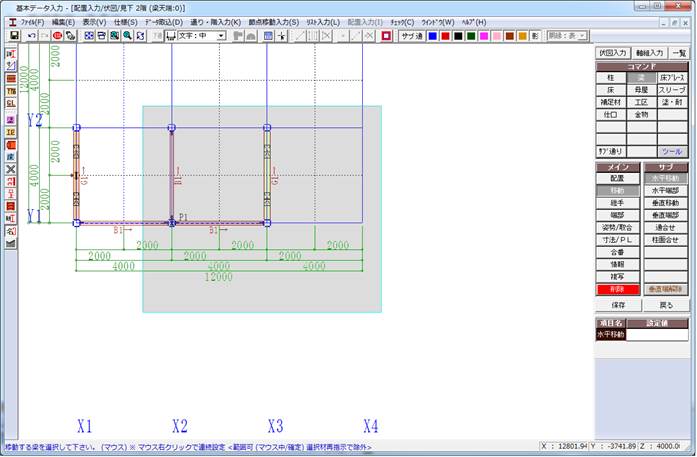This screenshot has width=697, height=457.
Task: Click the 継手 button in the メイン panel
Action: 617,203
